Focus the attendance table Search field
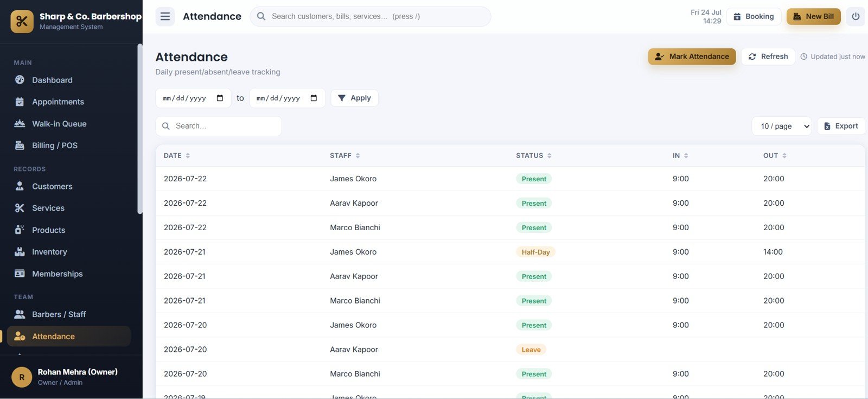Viewport: 868px width, 399px height. 219,126
